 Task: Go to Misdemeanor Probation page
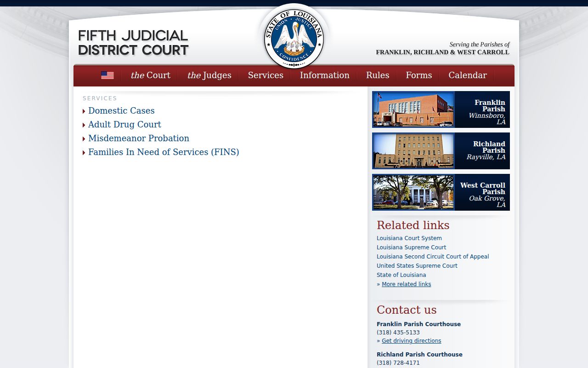139,138
